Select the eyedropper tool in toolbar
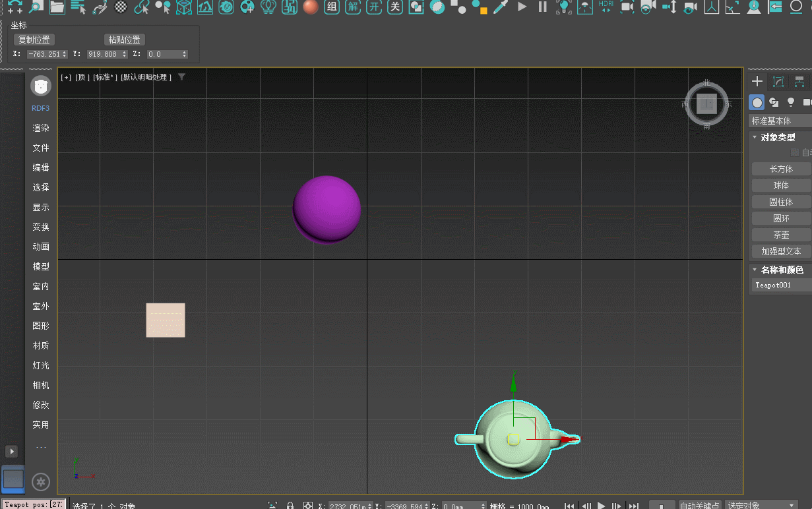812x509 pixels. (501, 7)
